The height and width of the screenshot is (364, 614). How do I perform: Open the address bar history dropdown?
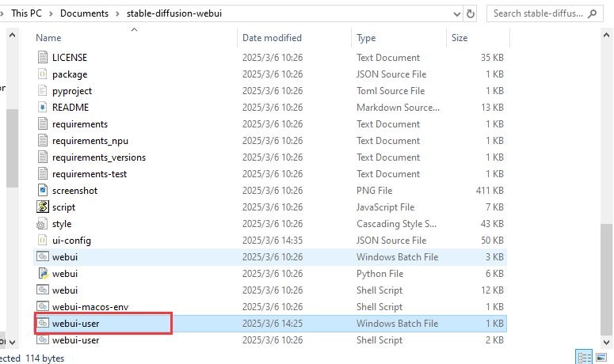[x=456, y=13]
